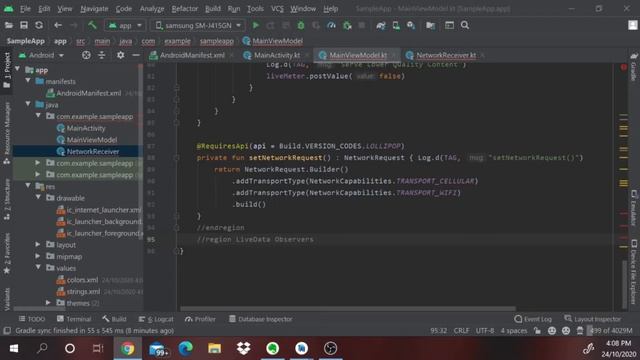Click the sad face feedback icon
The width and height of the screenshot is (640, 360).
pyautogui.click(x=566, y=331)
